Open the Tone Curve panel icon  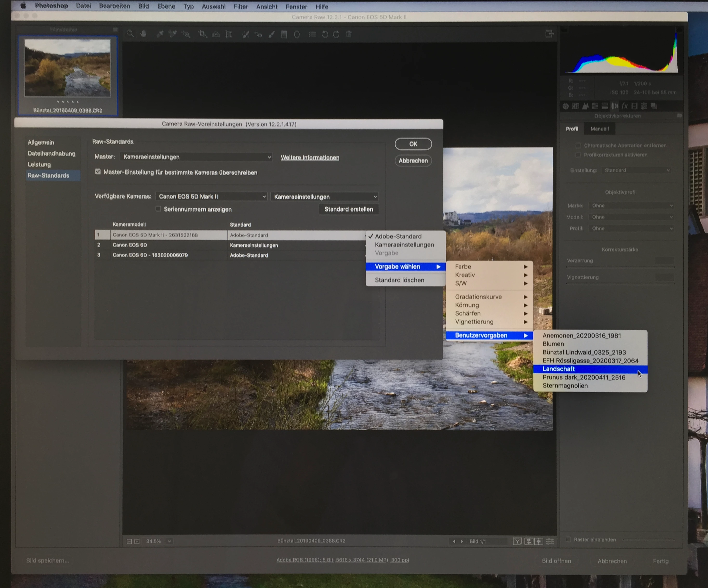pos(576,106)
